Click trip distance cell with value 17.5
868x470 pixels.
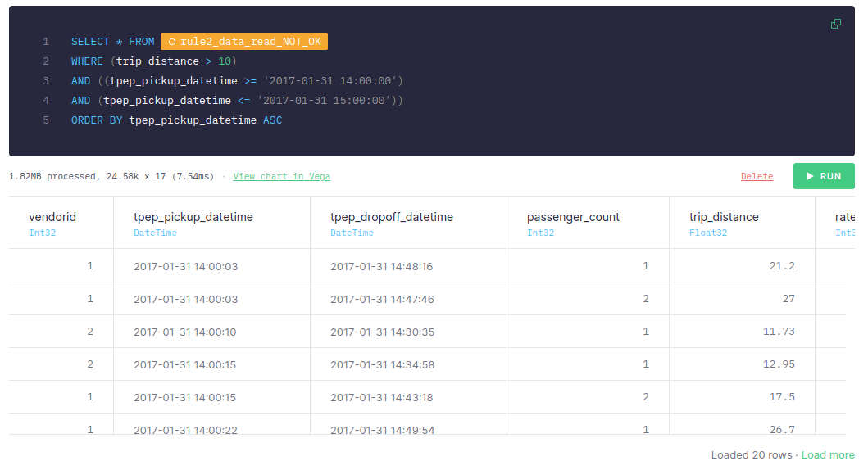(x=782, y=397)
